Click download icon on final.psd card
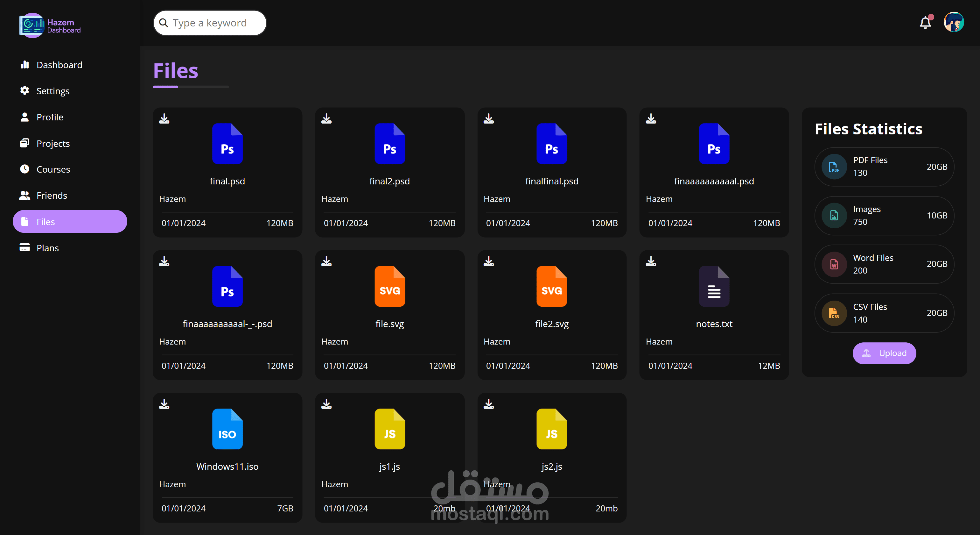Screen dimensions: 980x535 coord(164,119)
